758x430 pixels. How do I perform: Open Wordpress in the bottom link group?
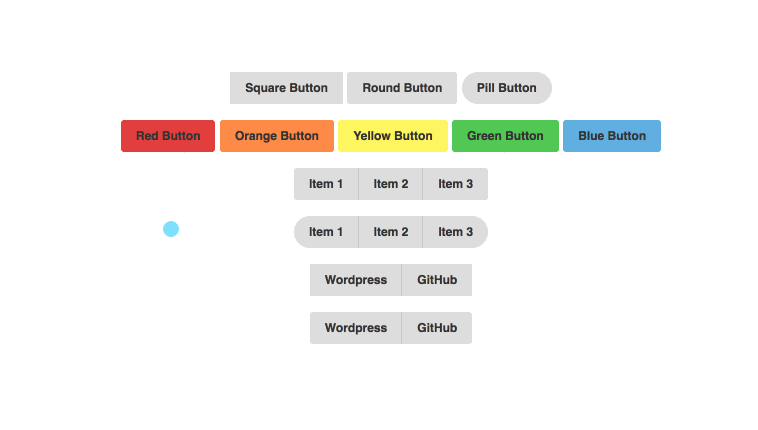(x=356, y=328)
